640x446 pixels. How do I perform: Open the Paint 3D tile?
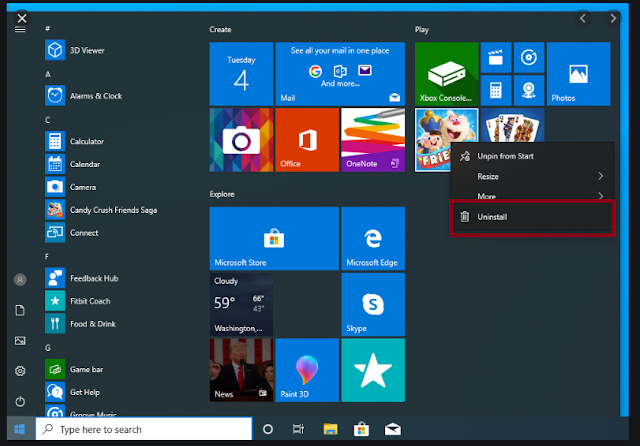click(x=307, y=370)
